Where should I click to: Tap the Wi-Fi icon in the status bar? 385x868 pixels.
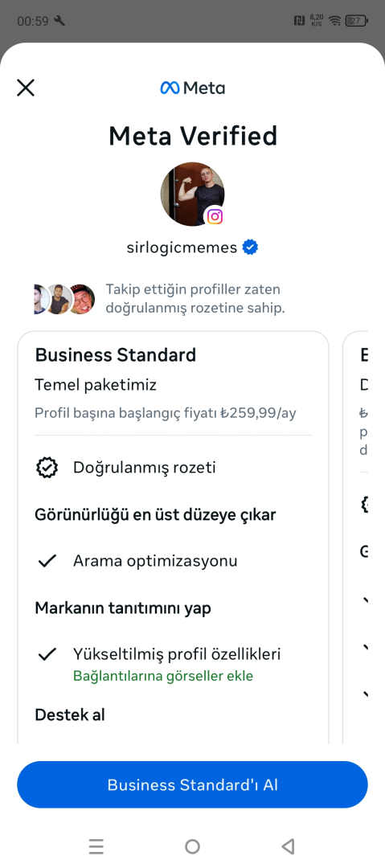(x=334, y=21)
